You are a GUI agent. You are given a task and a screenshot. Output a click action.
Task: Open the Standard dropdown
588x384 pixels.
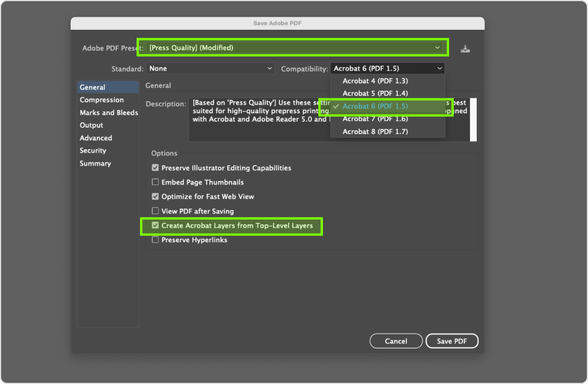point(210,68)
